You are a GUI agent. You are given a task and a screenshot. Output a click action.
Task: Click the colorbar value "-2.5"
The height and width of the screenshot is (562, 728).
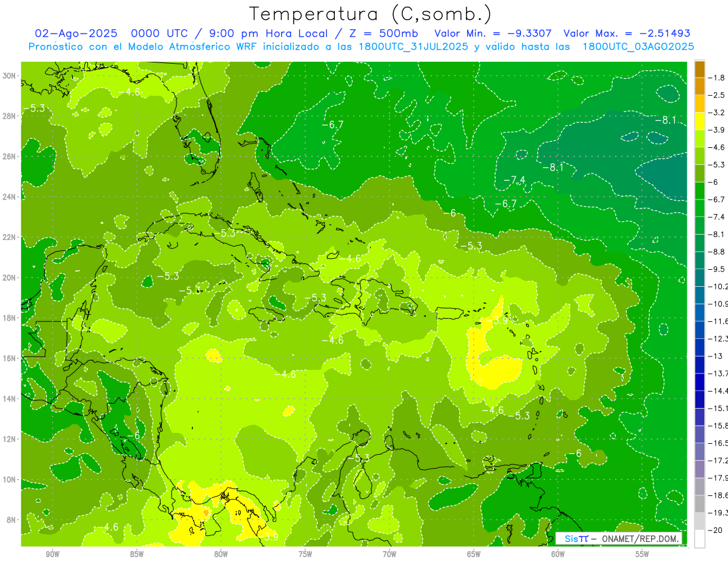click(718, 95)
